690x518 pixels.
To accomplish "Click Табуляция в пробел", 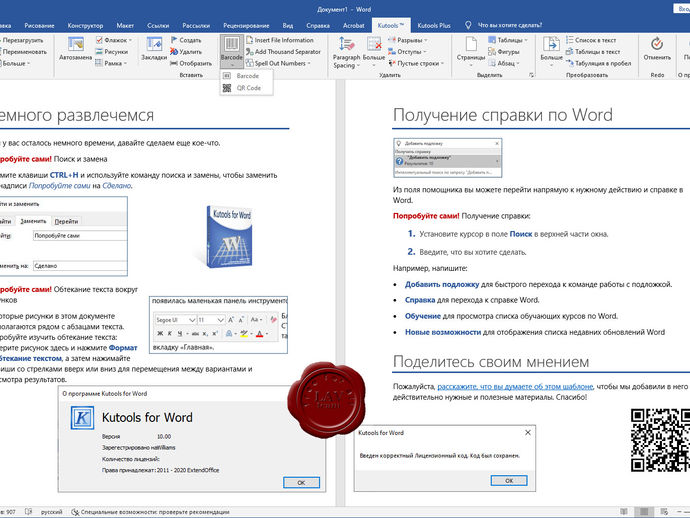I will click(x=598, y=63).
